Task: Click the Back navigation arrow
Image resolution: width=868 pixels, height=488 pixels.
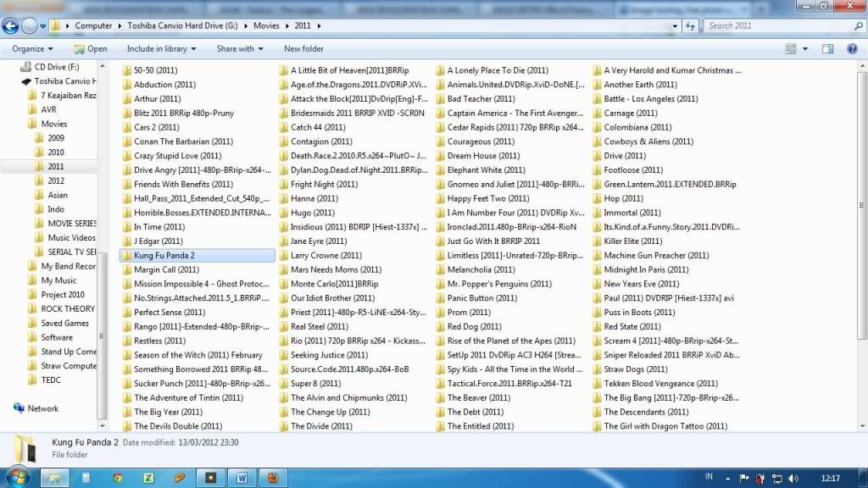Action: point(10,25)
